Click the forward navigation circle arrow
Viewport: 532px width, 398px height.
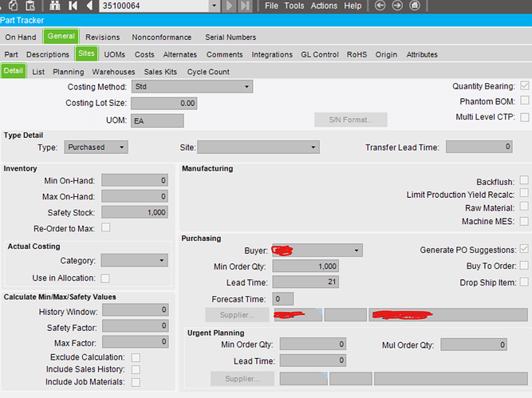(x=397, y=6)
